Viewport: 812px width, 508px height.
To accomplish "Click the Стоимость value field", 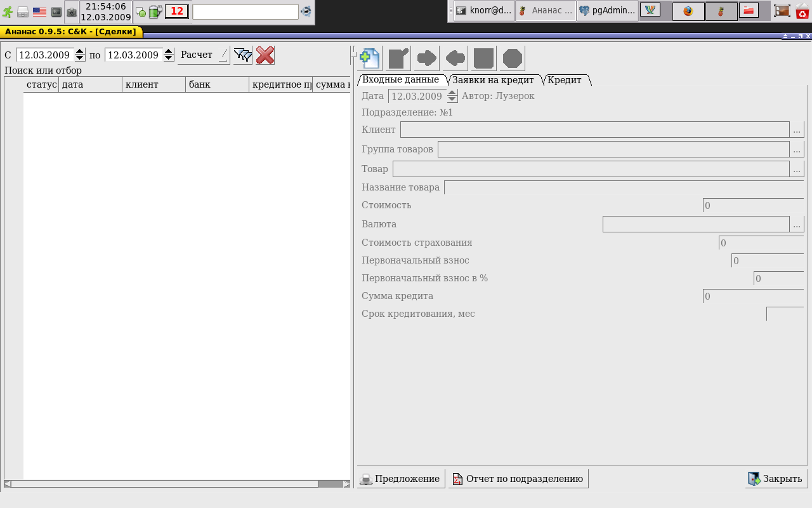I will [x=754, y=206].
